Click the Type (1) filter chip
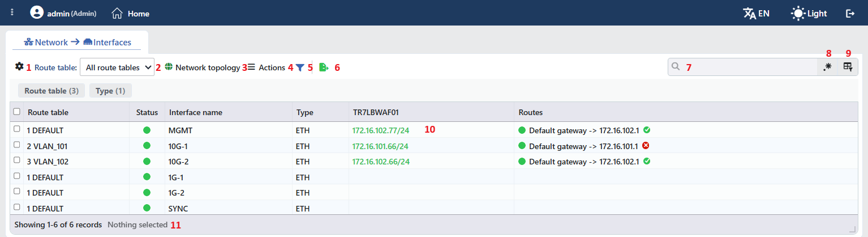Viewport: 868px width, 237px height. [x=110, y=90]
